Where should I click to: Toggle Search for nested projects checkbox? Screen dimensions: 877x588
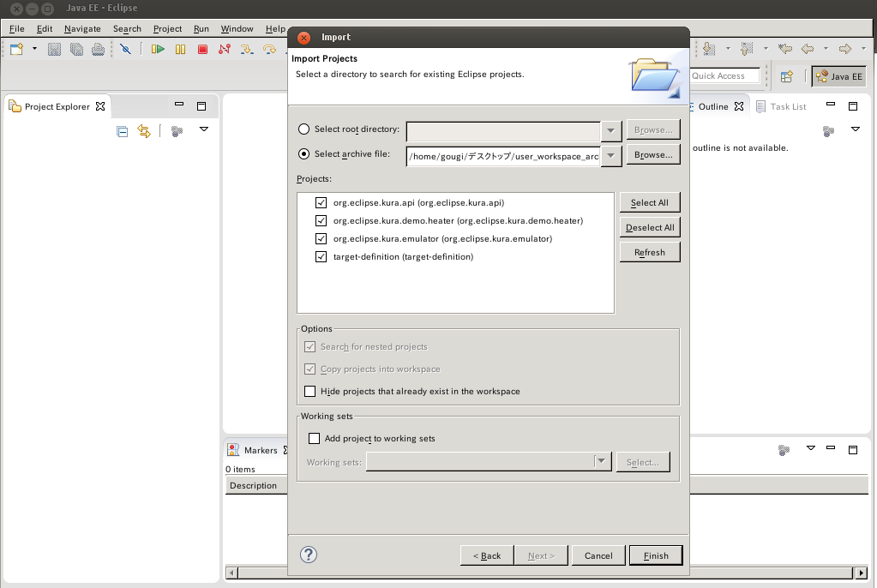coord(309,347)
